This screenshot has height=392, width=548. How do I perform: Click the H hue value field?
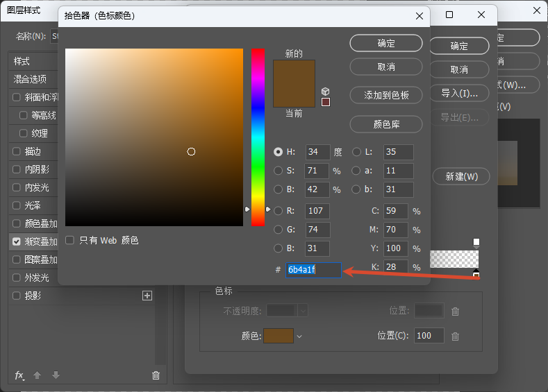point(317,152)
